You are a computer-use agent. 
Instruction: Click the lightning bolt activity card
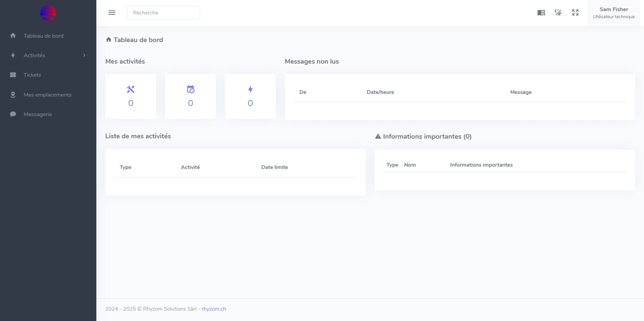pyautogui.click(x=250, y=96)
